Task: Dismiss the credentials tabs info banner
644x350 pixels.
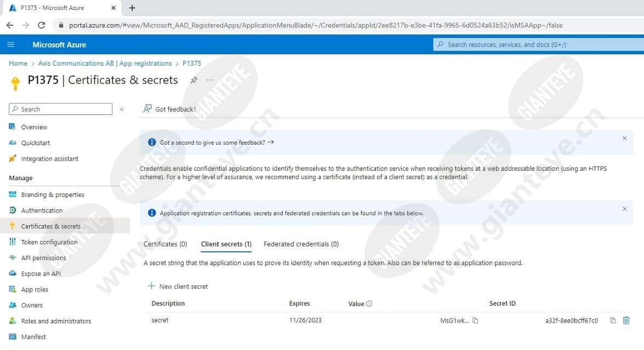Action: (x=624, y=209)
